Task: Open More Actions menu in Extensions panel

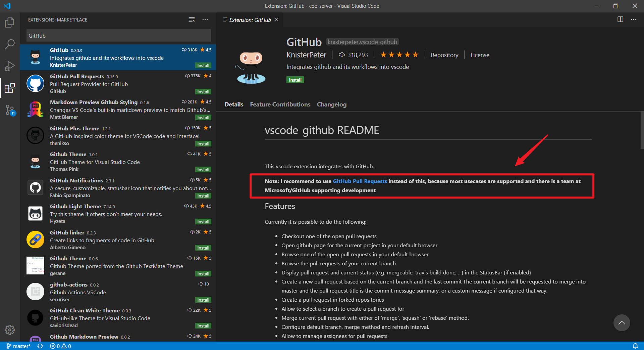Action: [205, 19]
